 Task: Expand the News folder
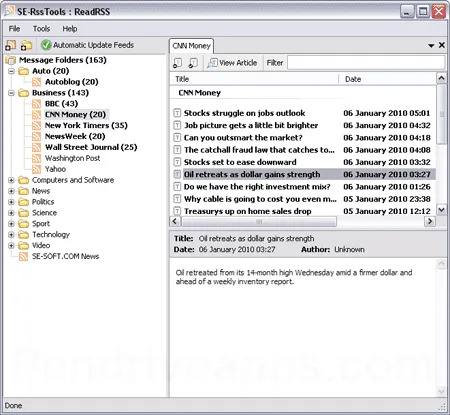(x=11, y=191)
